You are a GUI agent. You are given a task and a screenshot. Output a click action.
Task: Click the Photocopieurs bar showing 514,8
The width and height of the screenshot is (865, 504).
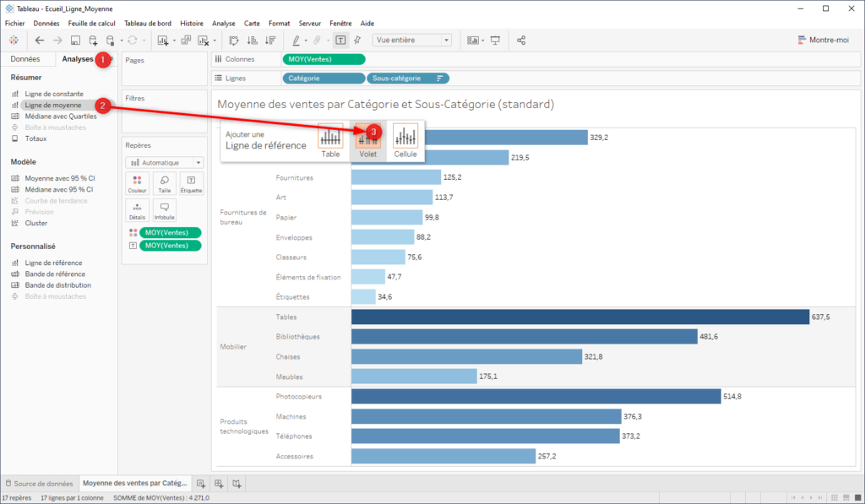(536, 397)
